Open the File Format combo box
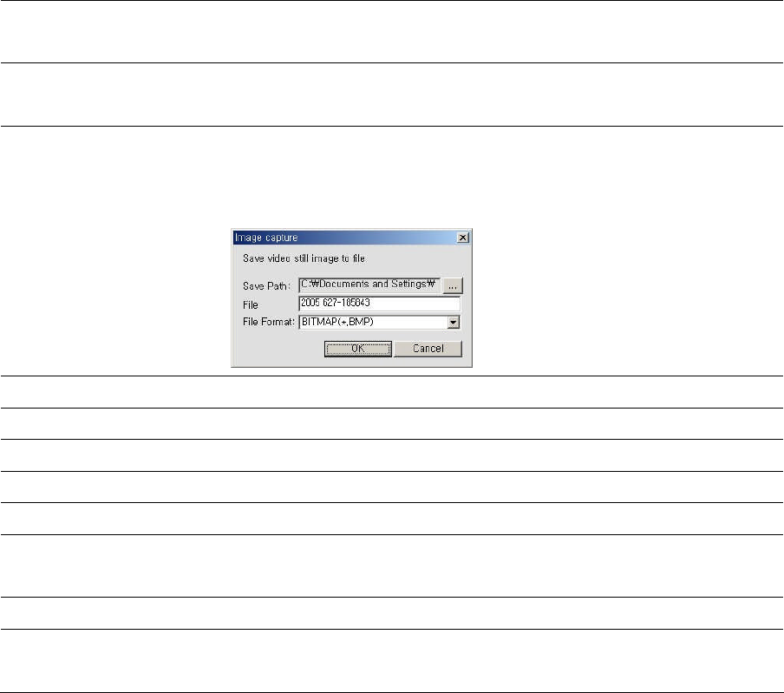The width and height of the screenshot is (784, 693). pos(380,322)
